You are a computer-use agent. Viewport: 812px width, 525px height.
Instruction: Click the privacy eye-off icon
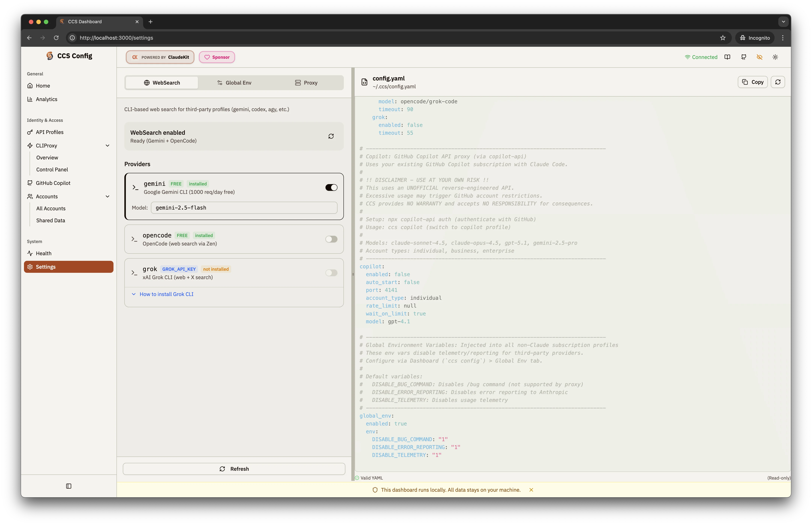tap(759, 57)
